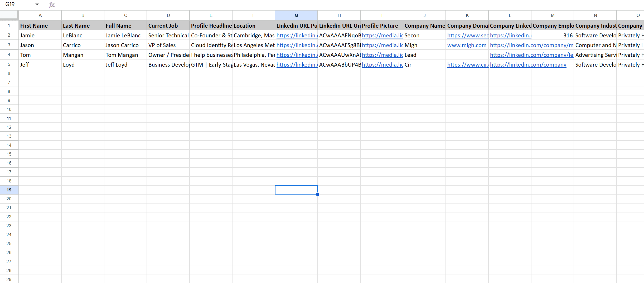Select the First Name header cell
This screenshot has width=644, height=283.
(40, 26)
